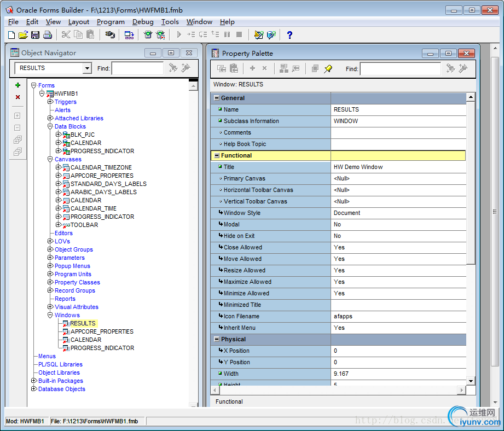
Task: Select the TOOLBAR canvas in tree
Action: click(84, 225)
